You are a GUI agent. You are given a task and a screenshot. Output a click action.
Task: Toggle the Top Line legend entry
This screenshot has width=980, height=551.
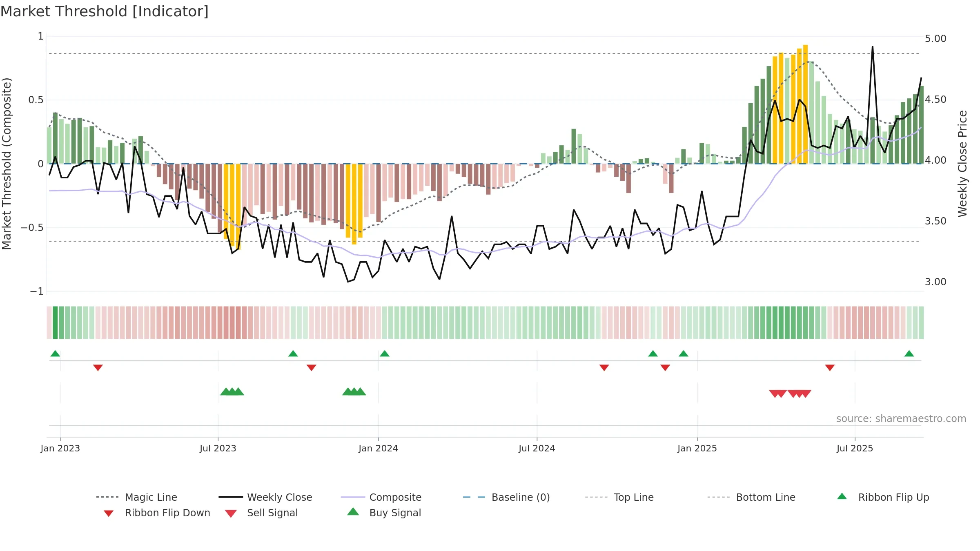[619, 497]
